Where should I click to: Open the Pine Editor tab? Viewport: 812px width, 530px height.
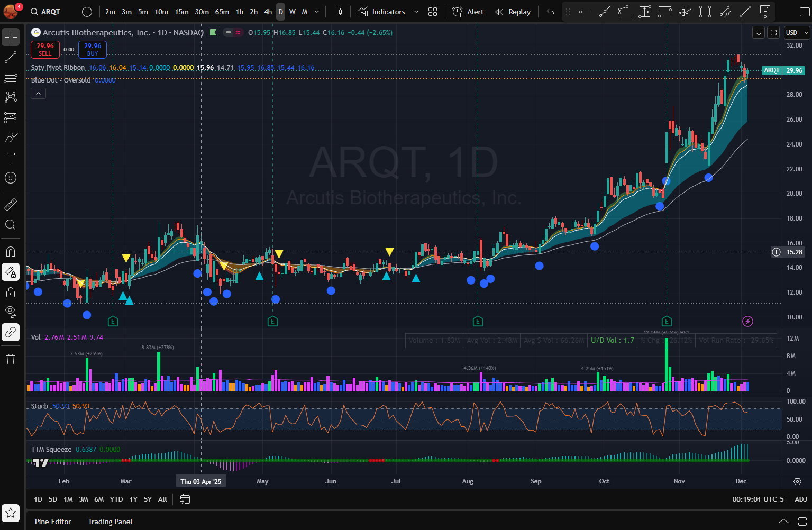coord(53,522)
